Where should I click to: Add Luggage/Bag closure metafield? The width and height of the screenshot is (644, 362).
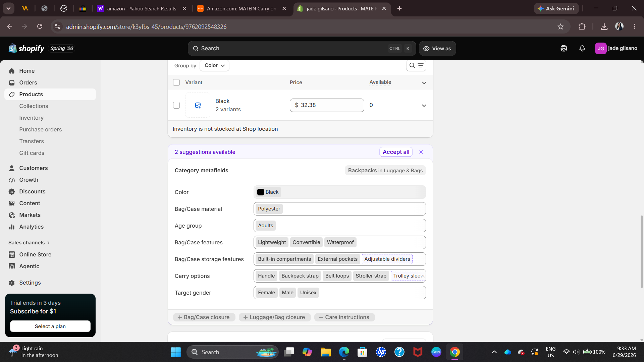274,317
